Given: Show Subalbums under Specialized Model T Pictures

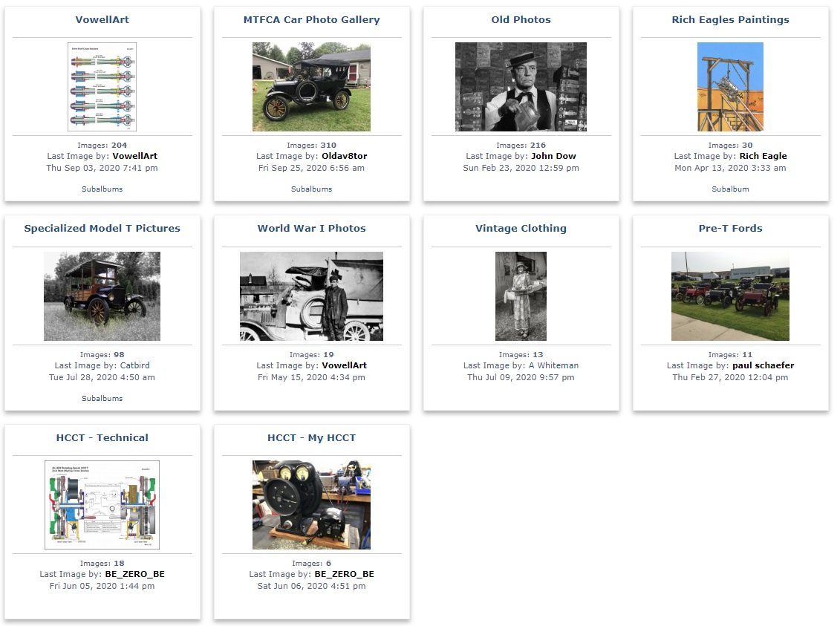Looking at the screenshot, I should coord(102,399).
